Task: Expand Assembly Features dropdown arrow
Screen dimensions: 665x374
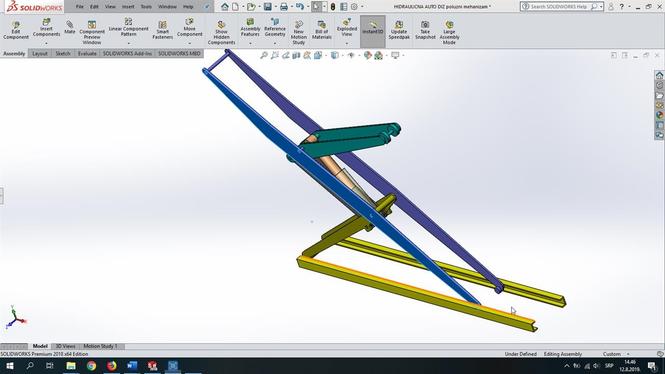Action: coord(250,43)
